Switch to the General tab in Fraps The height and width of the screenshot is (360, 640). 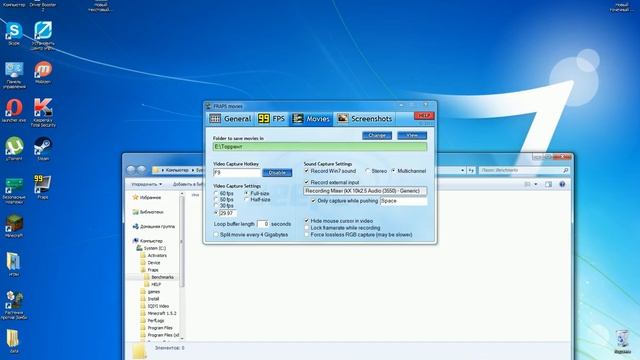point(231,119)
